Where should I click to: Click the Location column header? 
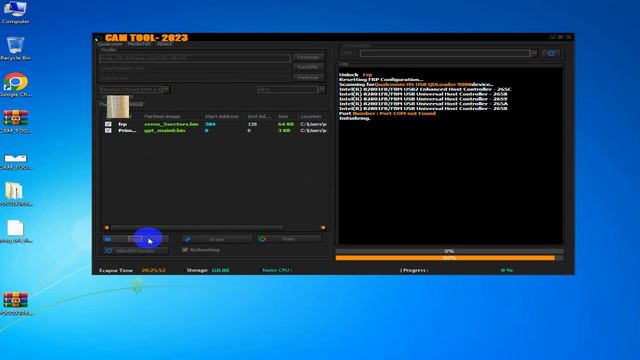[x=311, y=116]
